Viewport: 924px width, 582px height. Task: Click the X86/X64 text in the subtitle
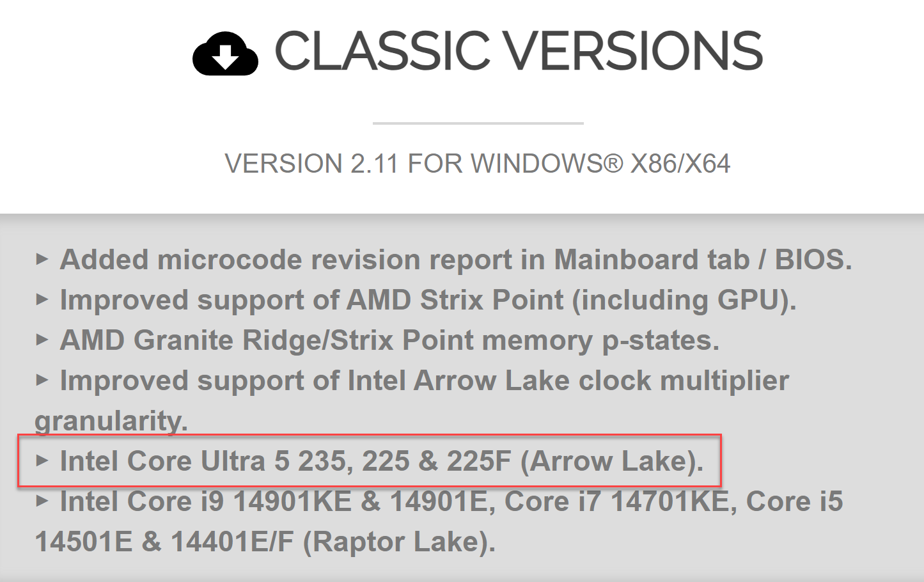(x=680, y=164)
